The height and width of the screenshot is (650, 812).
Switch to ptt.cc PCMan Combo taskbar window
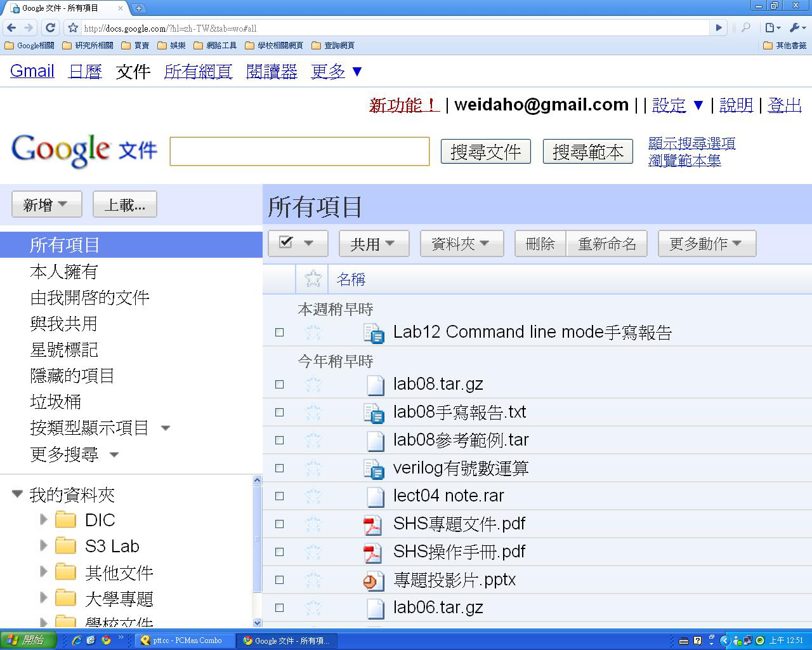click(184, 640)
